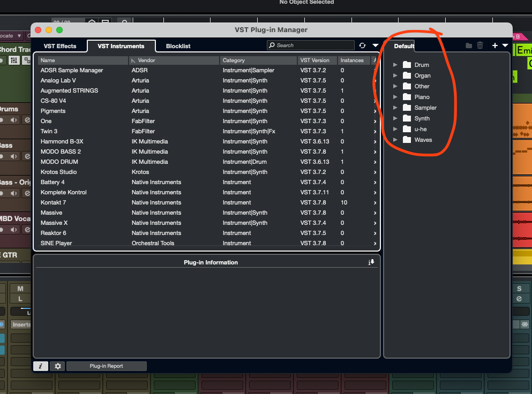Viewport: 532px width, 394px height.
Task: Sort by the VST Version column header
Action: point(317,60)
